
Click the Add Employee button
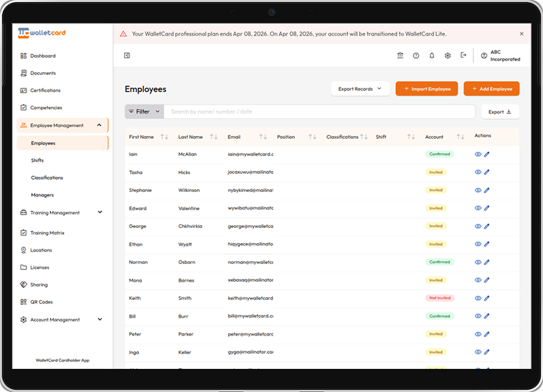point(491,89)
